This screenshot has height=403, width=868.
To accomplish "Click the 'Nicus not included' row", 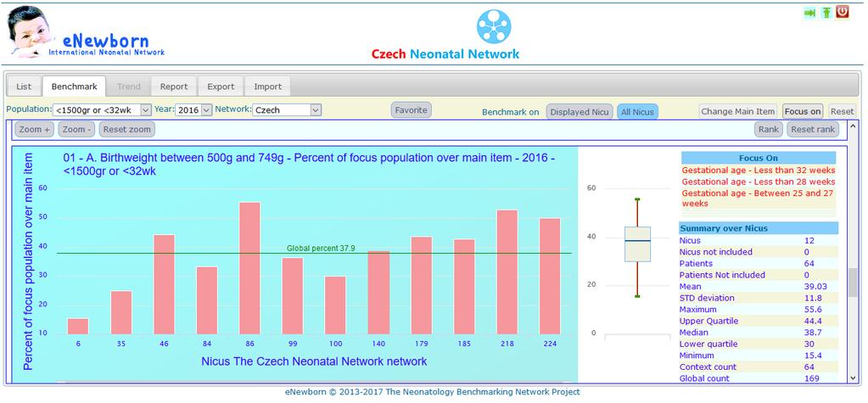I will 759,252.
